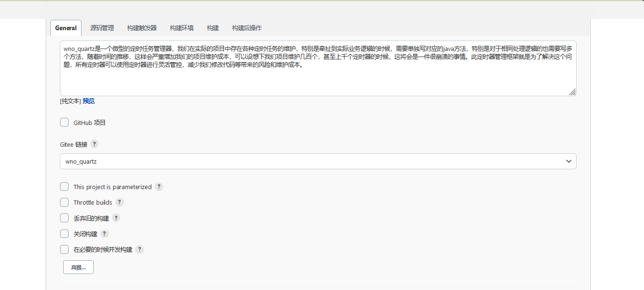644x290 pixels.
Task: Enable 丢弃旧的构建 checkbox
Action: click(x=65, y=218)
